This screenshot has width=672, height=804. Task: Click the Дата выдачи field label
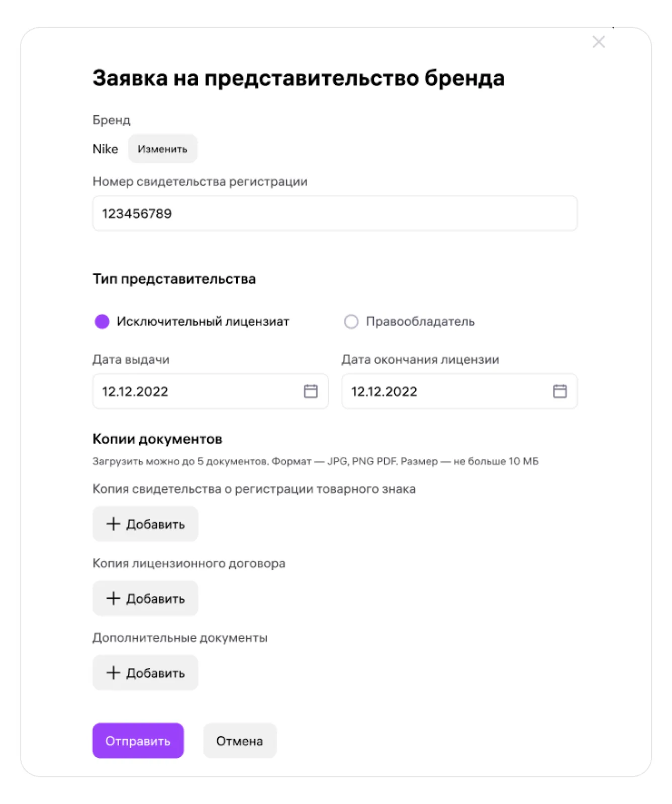(131, 359)
